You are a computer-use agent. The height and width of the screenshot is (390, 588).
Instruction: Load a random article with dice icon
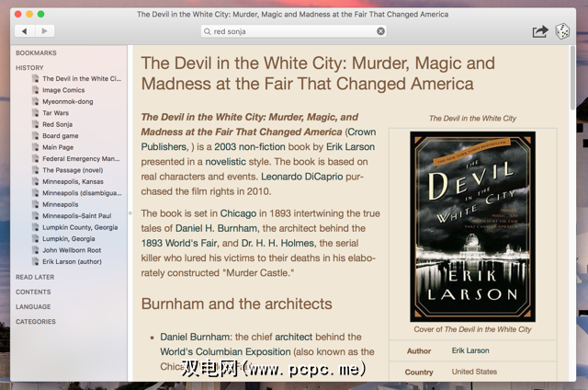(562, 31)
